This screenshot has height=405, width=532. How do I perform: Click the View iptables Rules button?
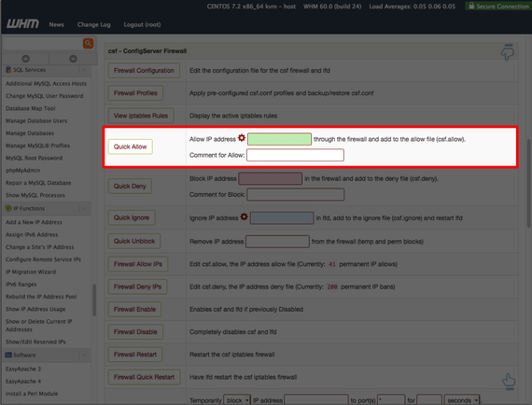coord(141,116)
